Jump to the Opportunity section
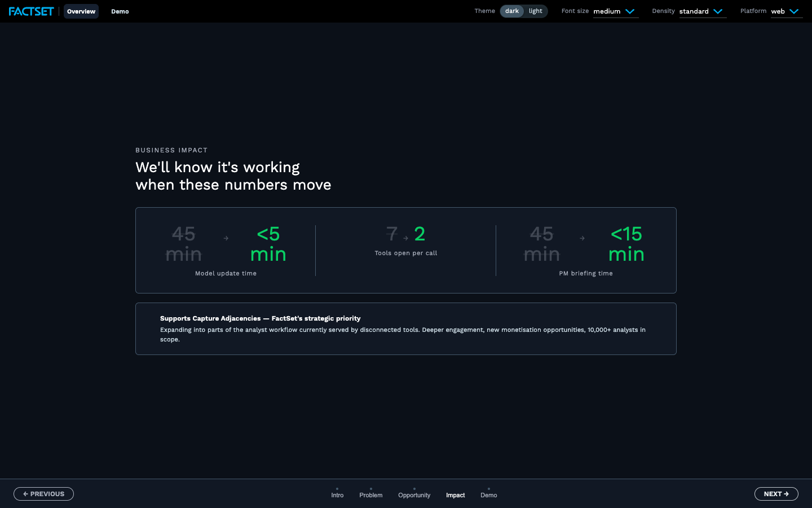This screenshot has height=508, width=812. [414, 493]
